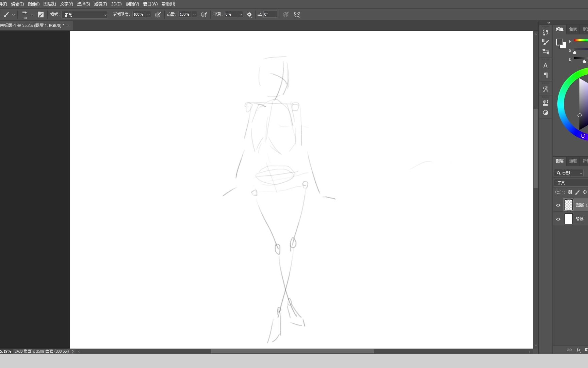588x368 pixels.
Task: Enable airbrush-style build-up icon
Action: (204, 15)
